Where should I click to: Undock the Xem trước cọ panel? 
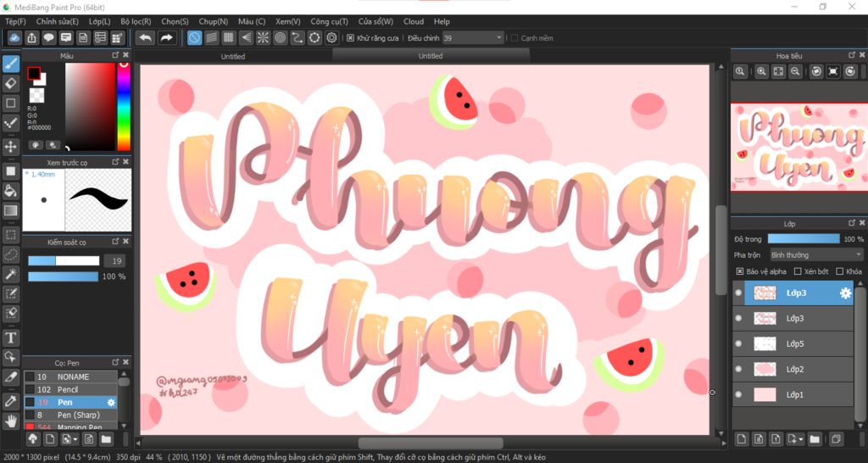(x=115, y=162)
